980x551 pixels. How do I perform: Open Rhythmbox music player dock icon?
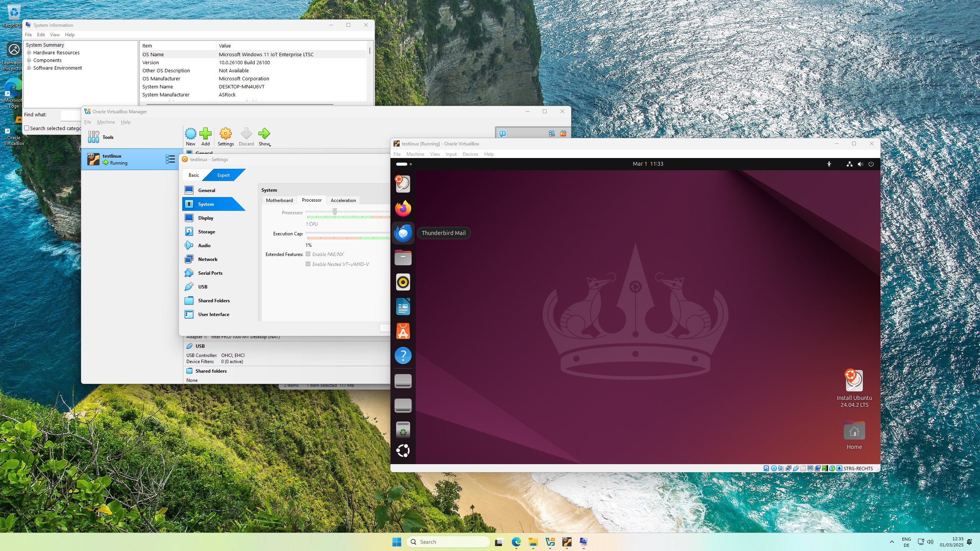click(403, 282)
